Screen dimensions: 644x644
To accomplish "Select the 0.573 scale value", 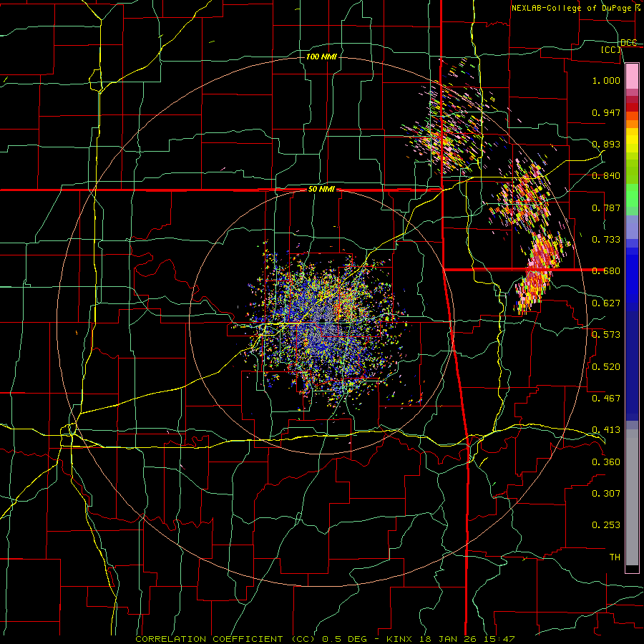I will click(x=606, y=335).
